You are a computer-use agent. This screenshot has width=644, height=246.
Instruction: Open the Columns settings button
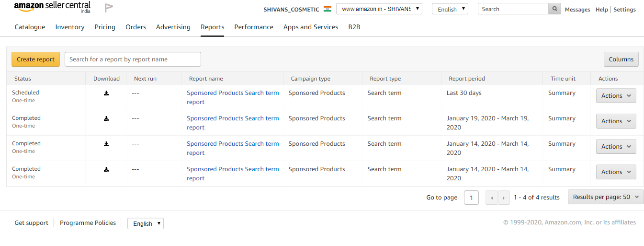(621, 59)
